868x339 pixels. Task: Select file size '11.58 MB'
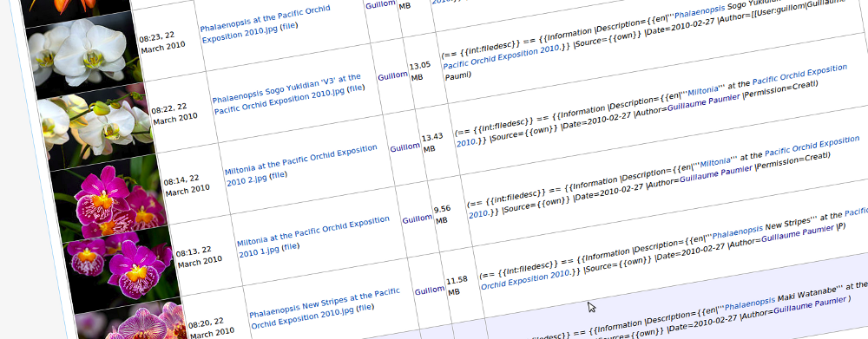tap(457, 285)
